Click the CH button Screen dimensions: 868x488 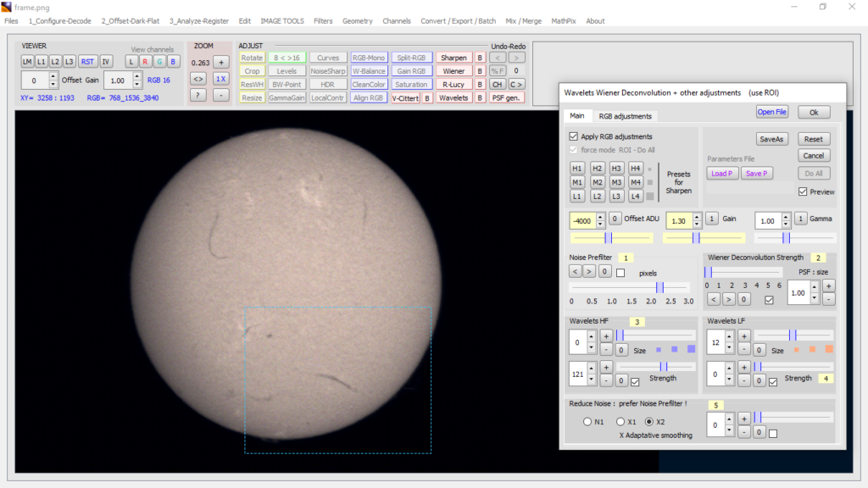click(497, 85)
